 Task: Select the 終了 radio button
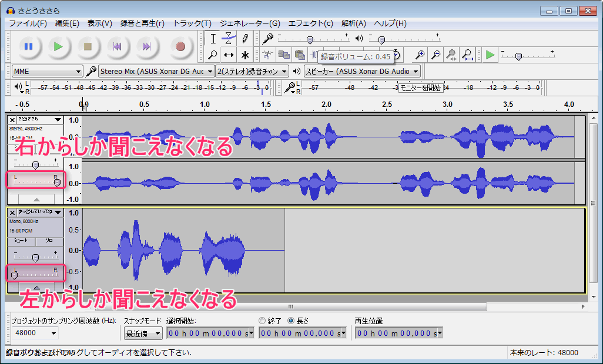262,321
